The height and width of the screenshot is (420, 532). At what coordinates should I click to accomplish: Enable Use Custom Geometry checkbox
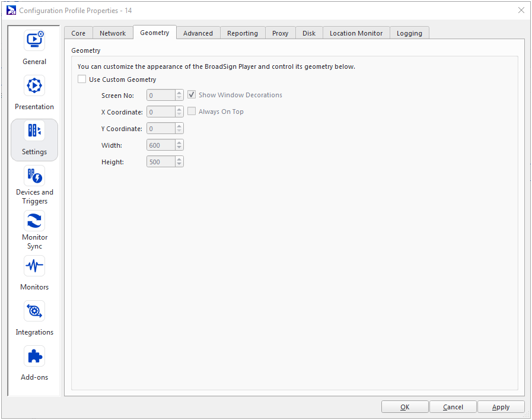click(x=82, y=79)
